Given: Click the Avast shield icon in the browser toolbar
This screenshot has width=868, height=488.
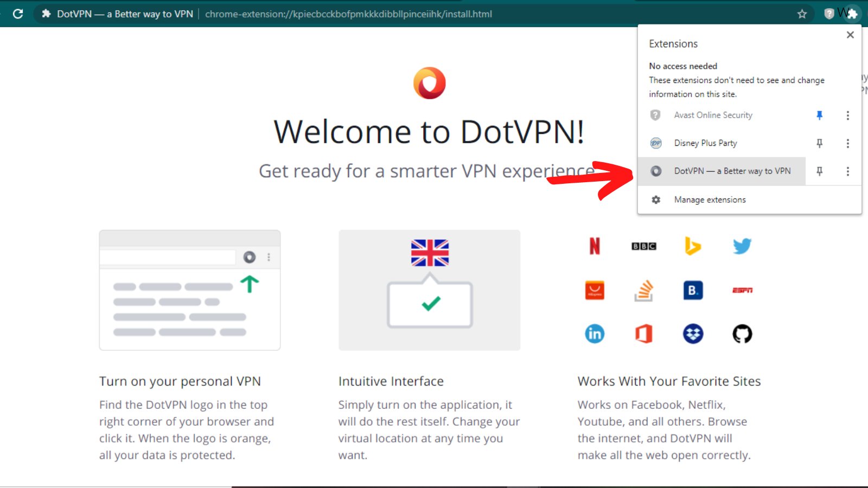Looking at the screenshot, I should [829, 14].
